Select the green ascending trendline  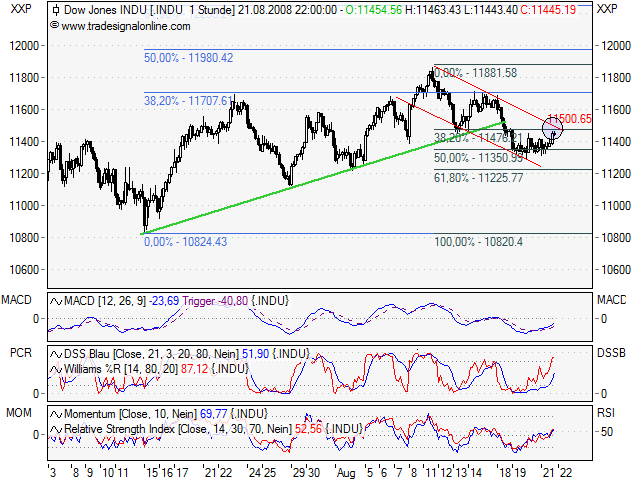click(x=322, y=178)
